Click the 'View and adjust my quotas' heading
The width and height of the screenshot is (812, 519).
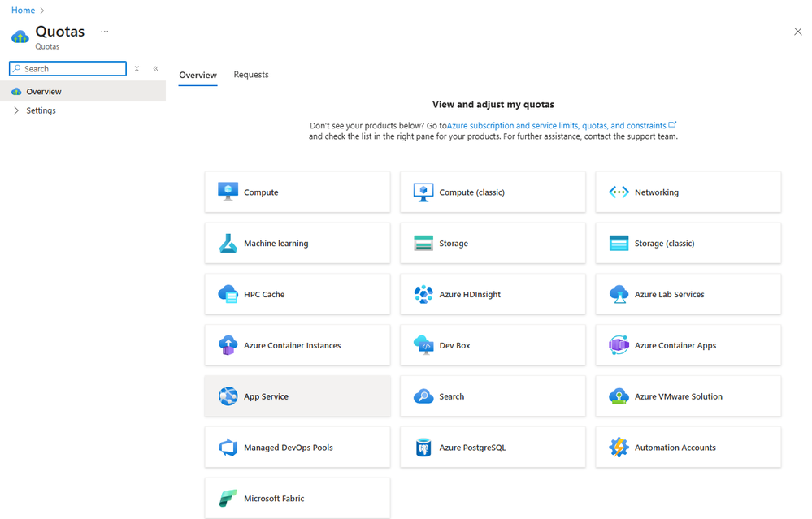pyautogui.click(x=493, y=105)
